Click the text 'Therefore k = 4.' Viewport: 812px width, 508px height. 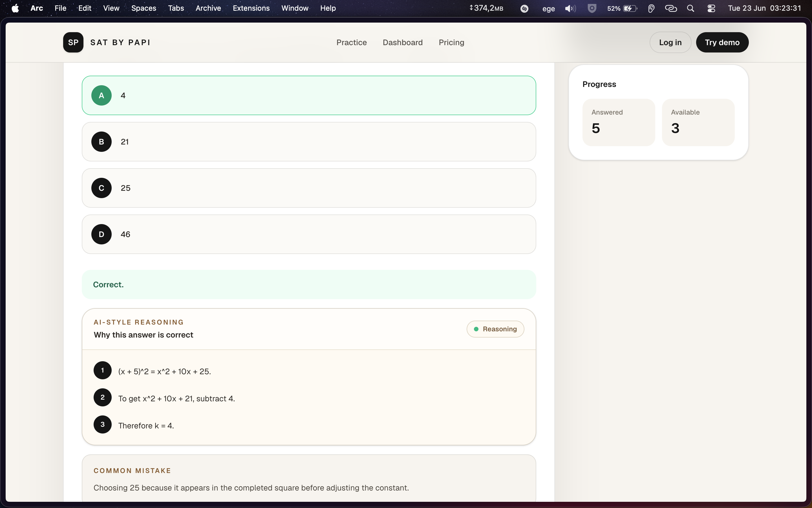click(146, 426)
